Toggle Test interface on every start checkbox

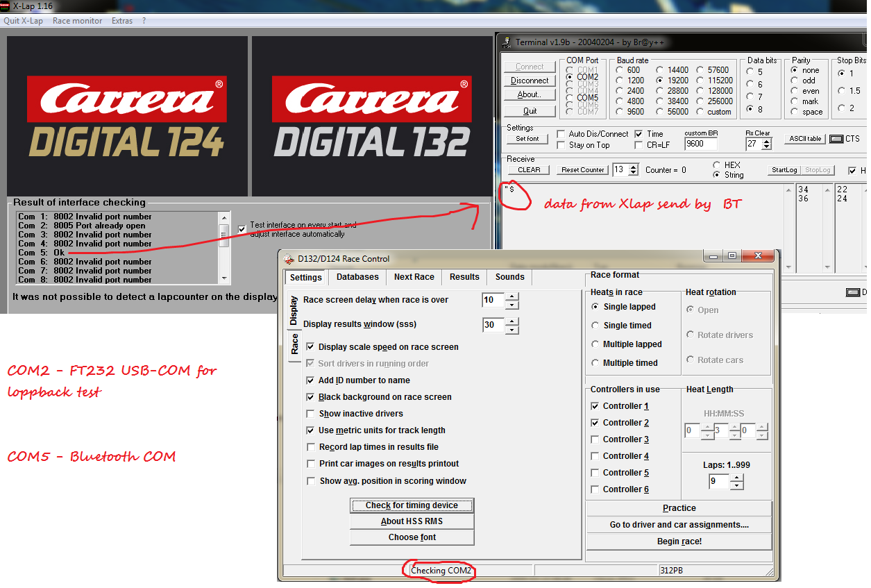pos(242,229)
